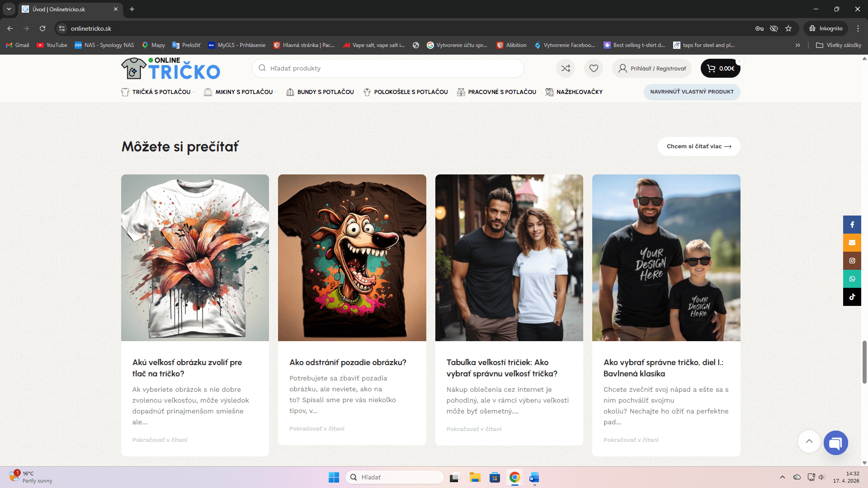The image size is (868, 488).
Task: Focus the Hľadať produkty search field
Action: (388, 68)
